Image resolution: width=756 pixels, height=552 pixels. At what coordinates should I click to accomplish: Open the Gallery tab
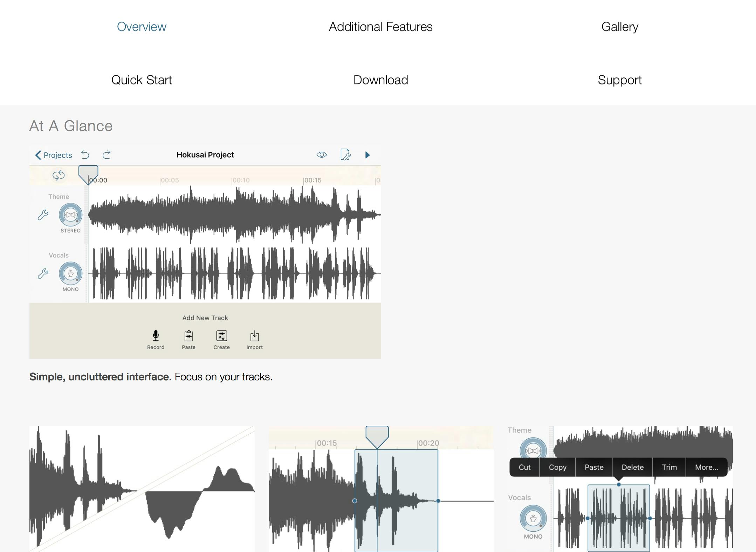point(619,27)
